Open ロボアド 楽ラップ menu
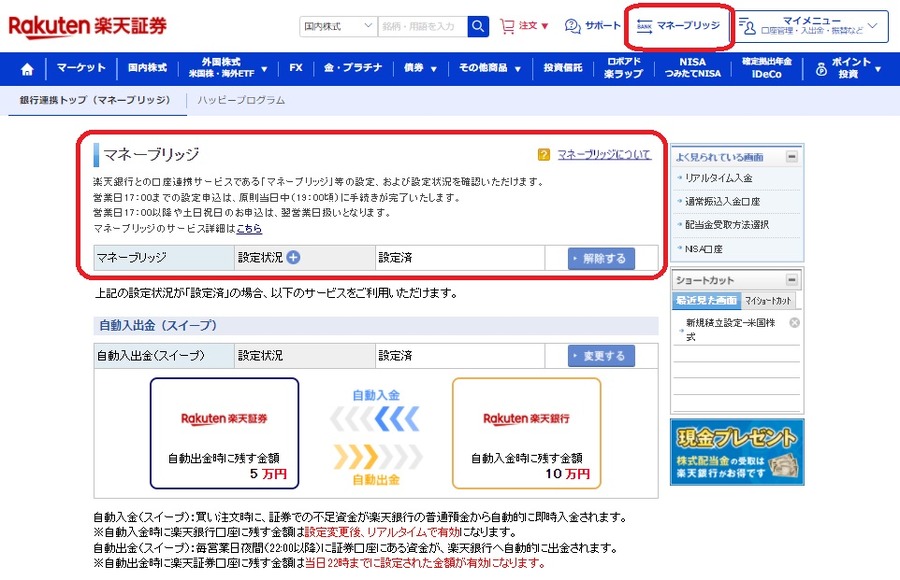 coord(623,68)
